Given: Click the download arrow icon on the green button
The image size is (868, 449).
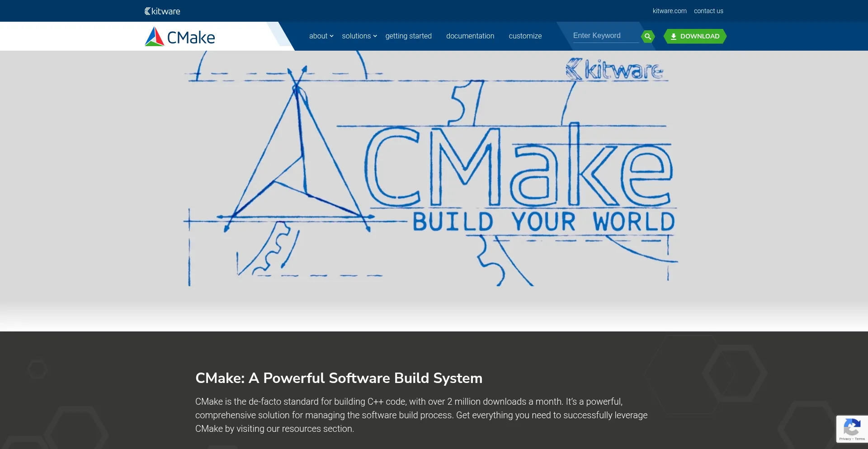Looking at the screenshot, I should [x=673, y=36].
